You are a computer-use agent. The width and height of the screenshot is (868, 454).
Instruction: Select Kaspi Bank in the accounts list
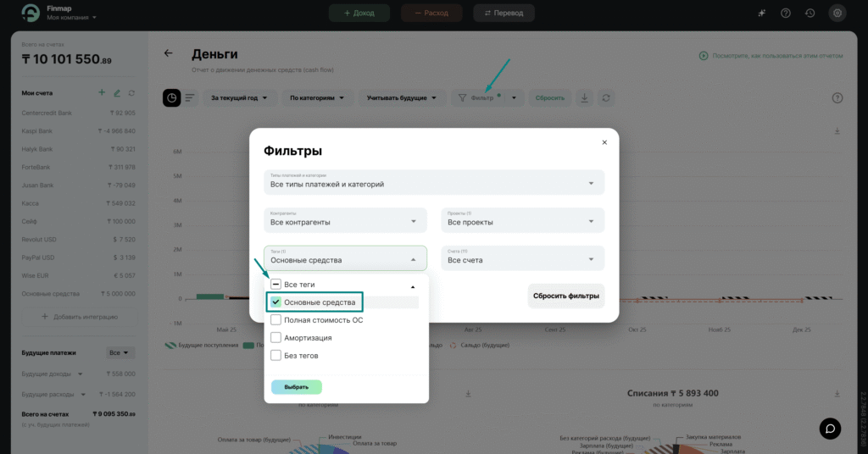tap(38, 131)
